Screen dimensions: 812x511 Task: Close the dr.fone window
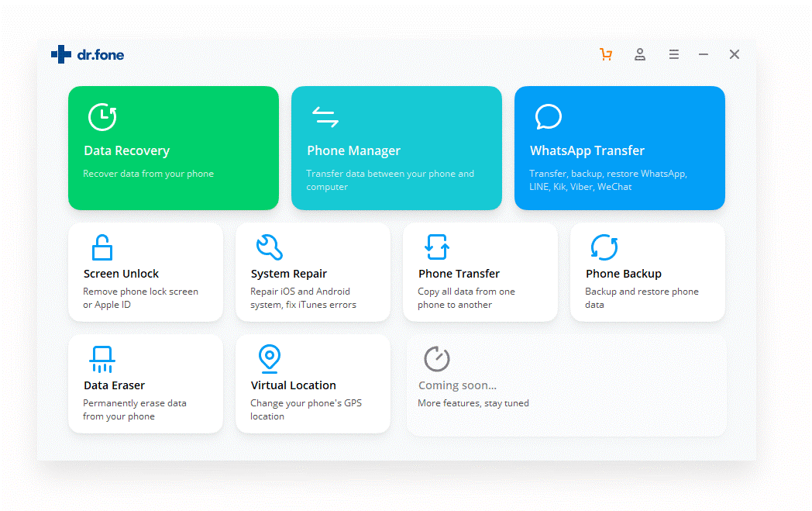[x=735, y=54]
